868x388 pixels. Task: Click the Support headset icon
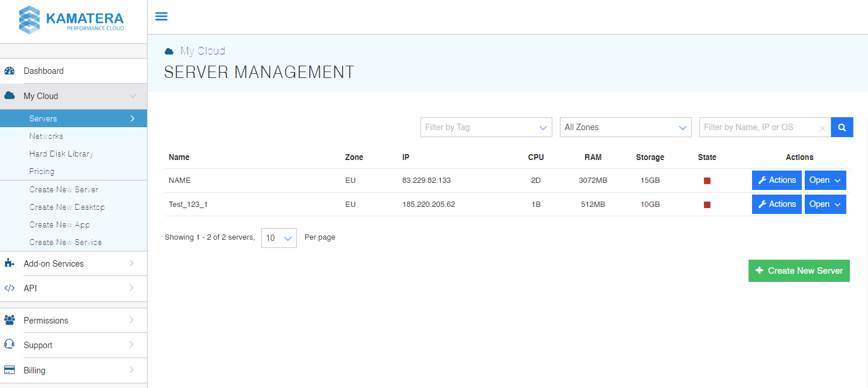[9, 345]
